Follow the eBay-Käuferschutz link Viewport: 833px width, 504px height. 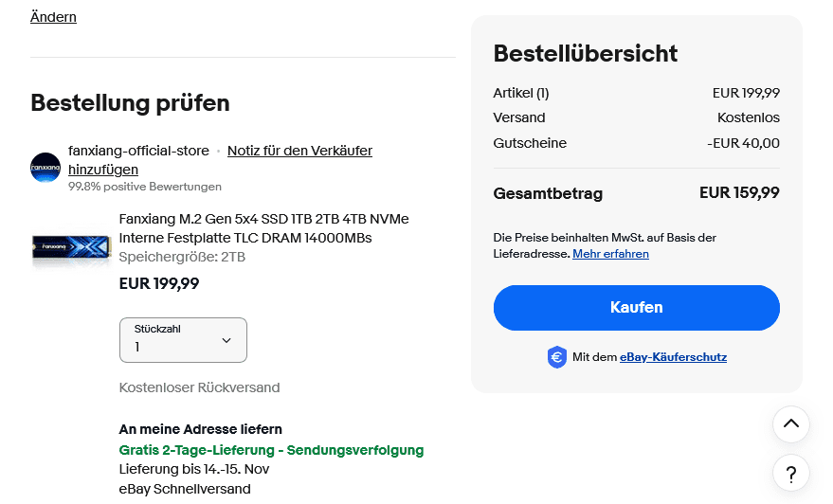point(673,357)
